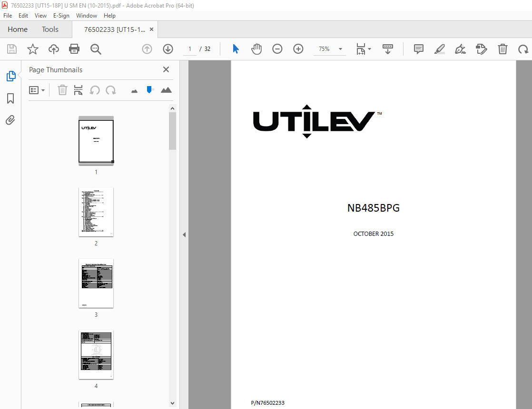532x409 pixels.
Task: Click the Save file icon
Action: point(12,49)
